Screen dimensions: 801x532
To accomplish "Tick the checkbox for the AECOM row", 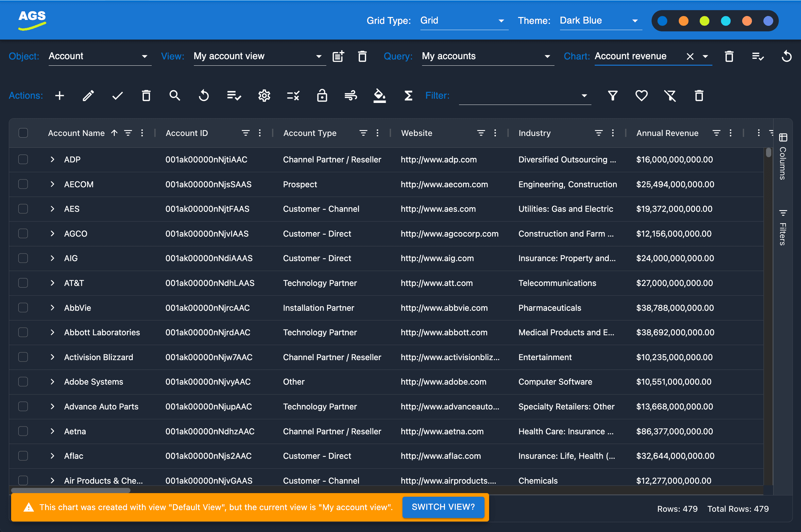I will pyautogui.click(x=23, y=184).
